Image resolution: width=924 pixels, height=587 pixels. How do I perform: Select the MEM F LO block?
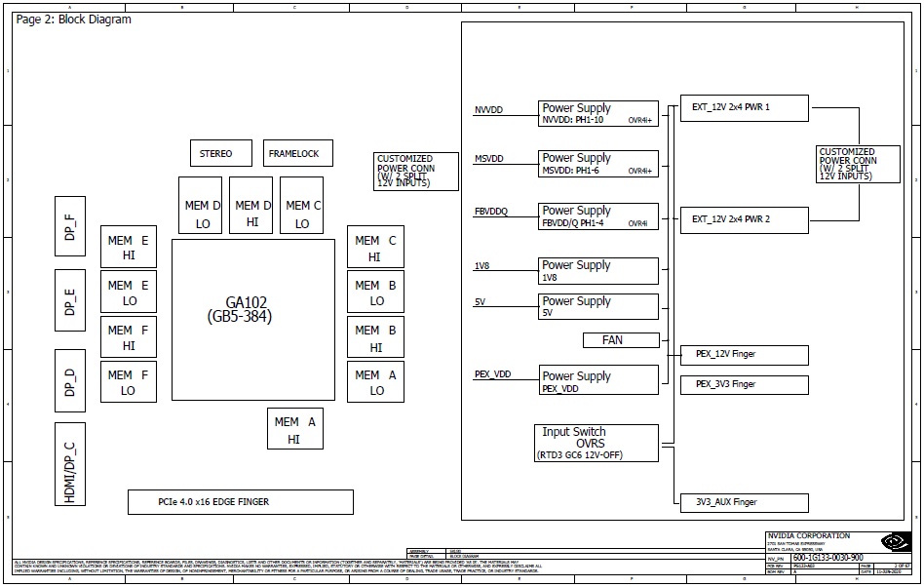point(129,382)
